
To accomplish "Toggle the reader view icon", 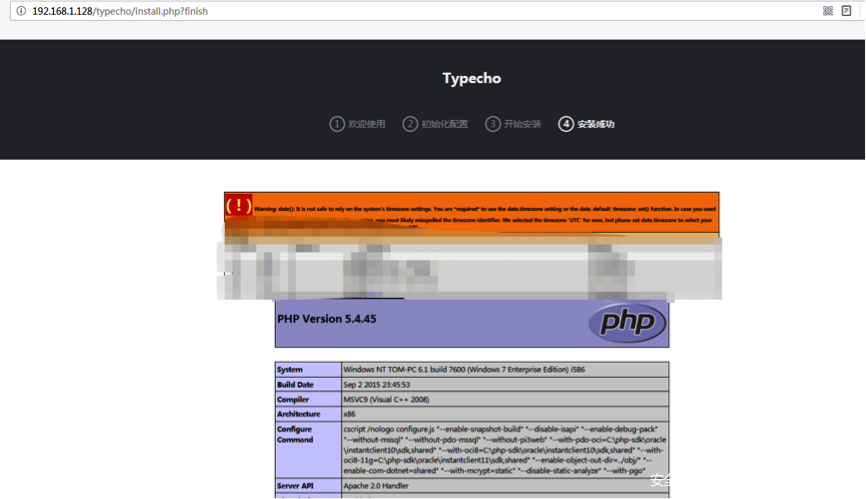I will click(x=846, y=11).
